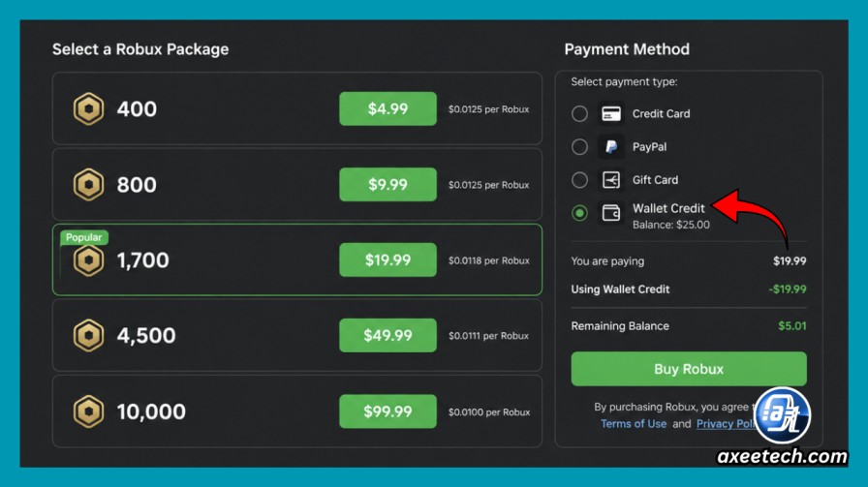Click the Gift Card icon
The height and width of the screenshot is (487, 868).
[x=611, y=180]
